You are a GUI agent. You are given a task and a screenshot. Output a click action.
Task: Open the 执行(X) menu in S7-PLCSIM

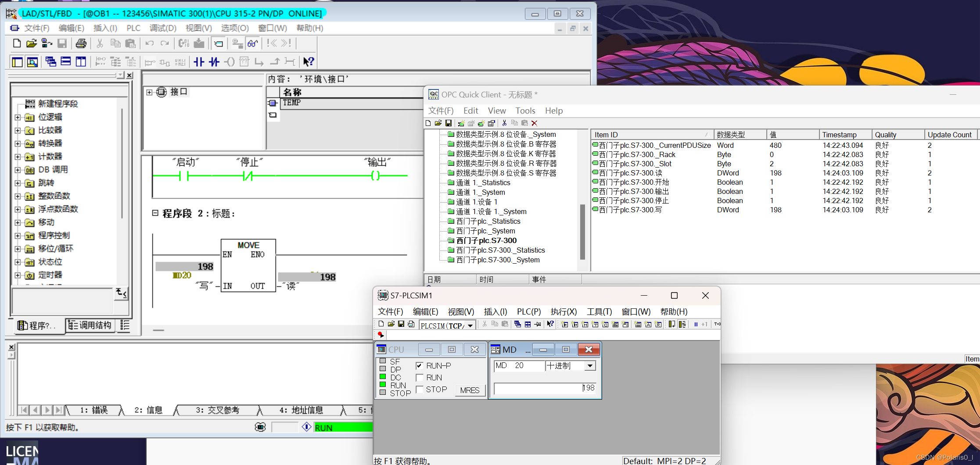point(564,311)
